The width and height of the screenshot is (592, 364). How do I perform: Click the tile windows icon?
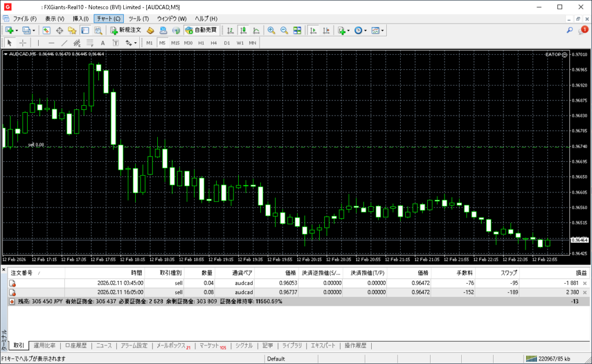point(297,30)
